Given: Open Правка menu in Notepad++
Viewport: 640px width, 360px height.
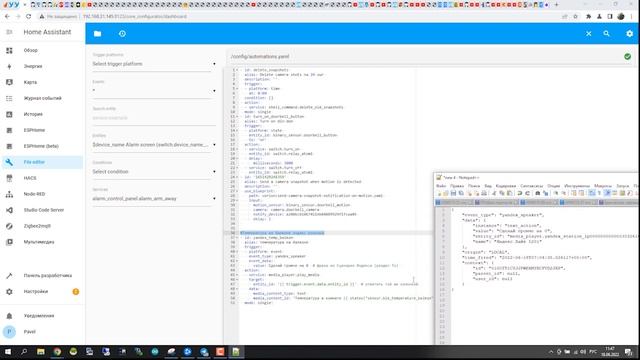Looking at the screenshot, I should tap(457, 186).
